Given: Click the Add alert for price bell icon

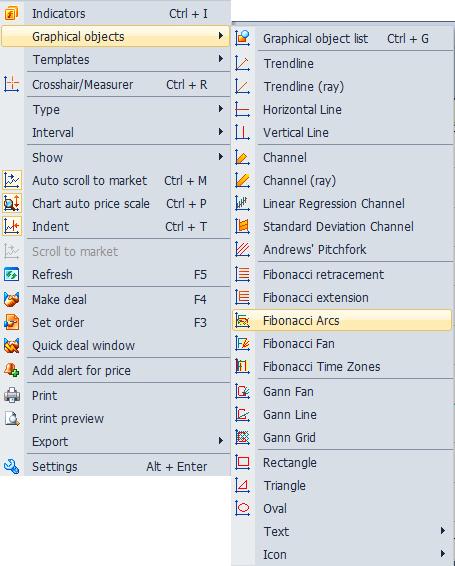Looking at the screenshot, I should tap(12, 370).
